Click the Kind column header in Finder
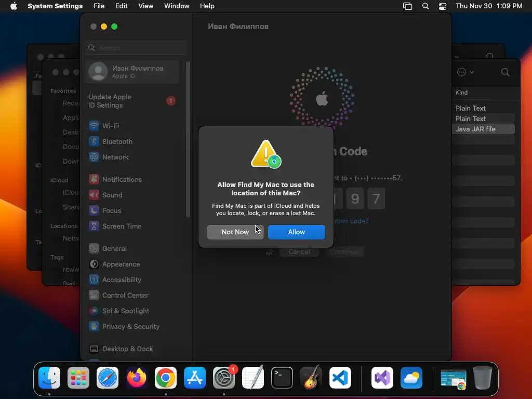The height and width of the screenshot is (399, 532). pyautogui.click(x=461, y=92)
